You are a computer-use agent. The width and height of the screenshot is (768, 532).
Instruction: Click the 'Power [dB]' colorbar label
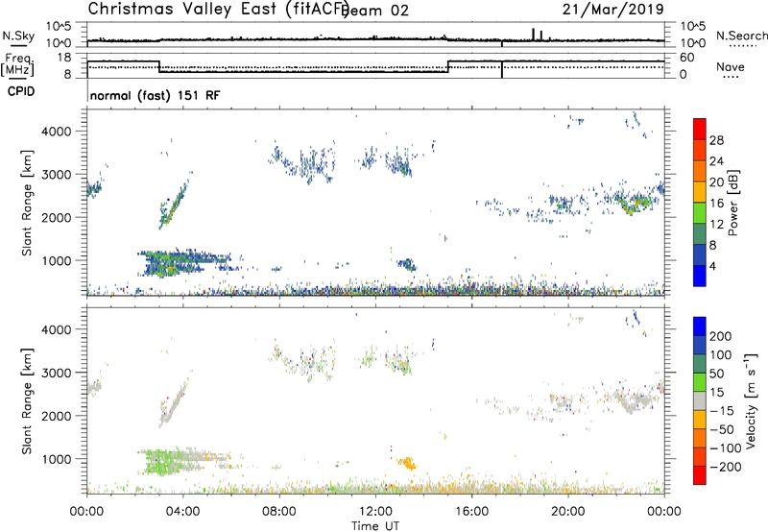[x=732, y=203]
